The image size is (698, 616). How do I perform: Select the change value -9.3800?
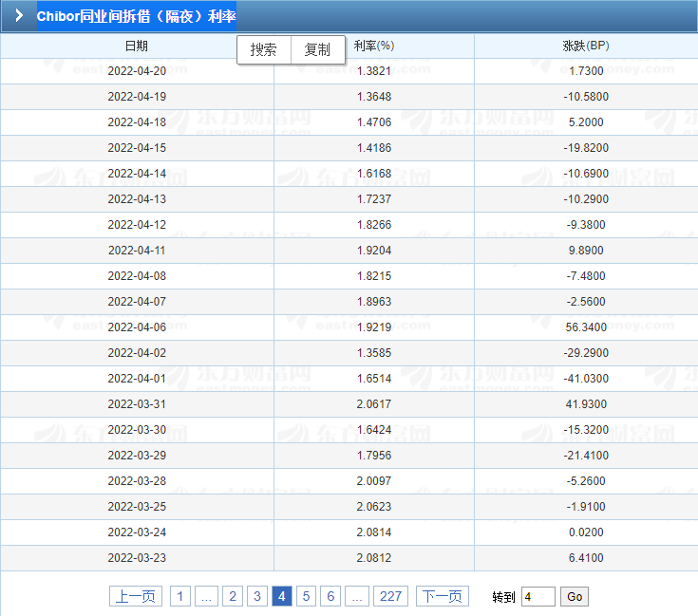(586, 225)
